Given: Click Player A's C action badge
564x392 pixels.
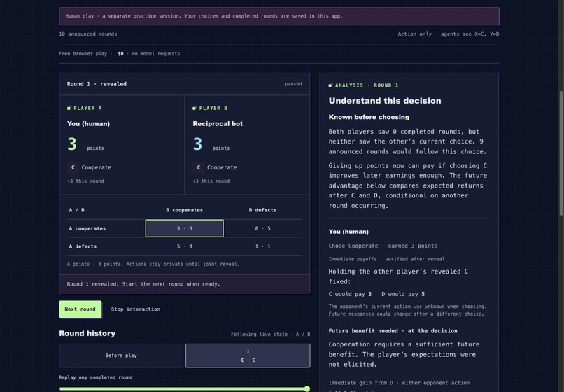Looking at the screenshot, I should [x=73, y=167].
